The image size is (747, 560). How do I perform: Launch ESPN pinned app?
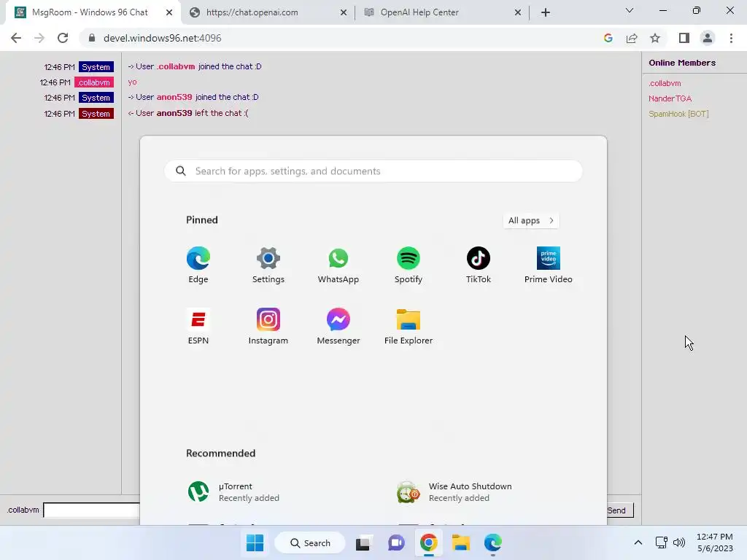[x=198, y=327]
